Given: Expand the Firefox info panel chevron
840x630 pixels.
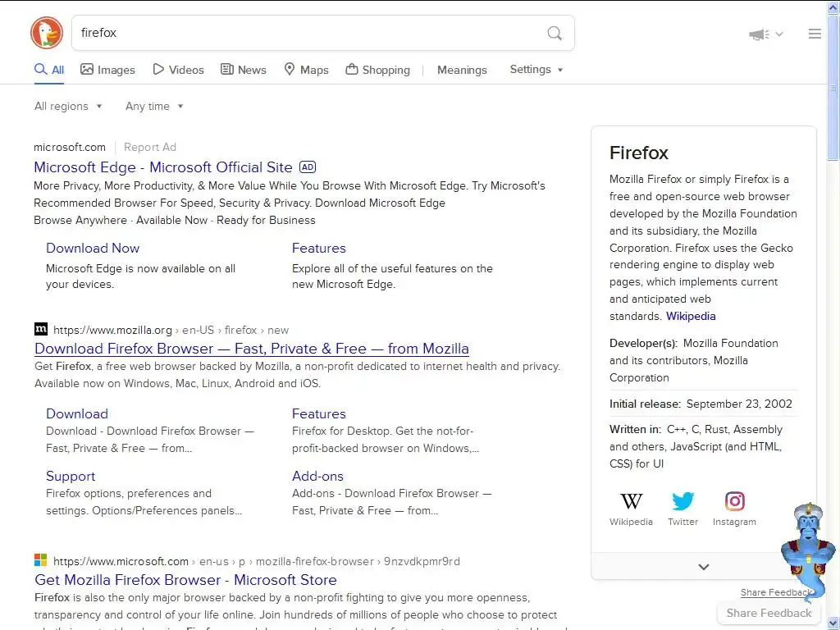Looking at the screenshot, I should [x=704, y=567].
